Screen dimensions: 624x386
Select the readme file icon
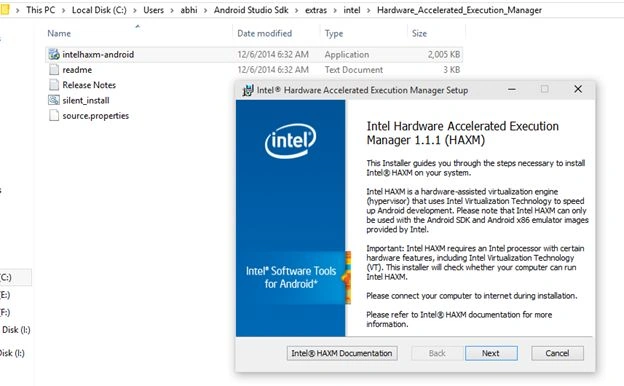pos(54,70)
